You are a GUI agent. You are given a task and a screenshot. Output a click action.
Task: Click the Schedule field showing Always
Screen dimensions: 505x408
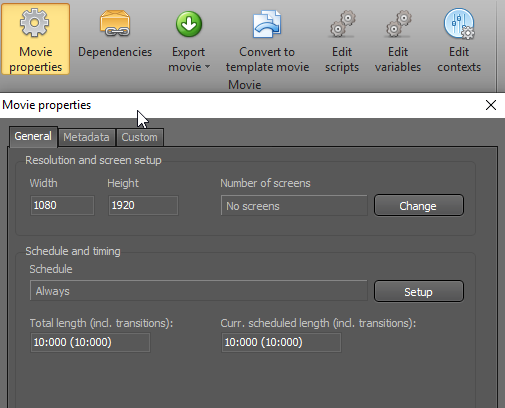(199, 291)
